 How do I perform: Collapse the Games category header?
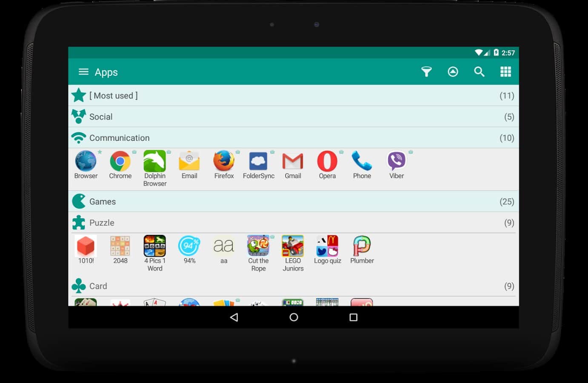pyautogui.click(x=293, y=202)
